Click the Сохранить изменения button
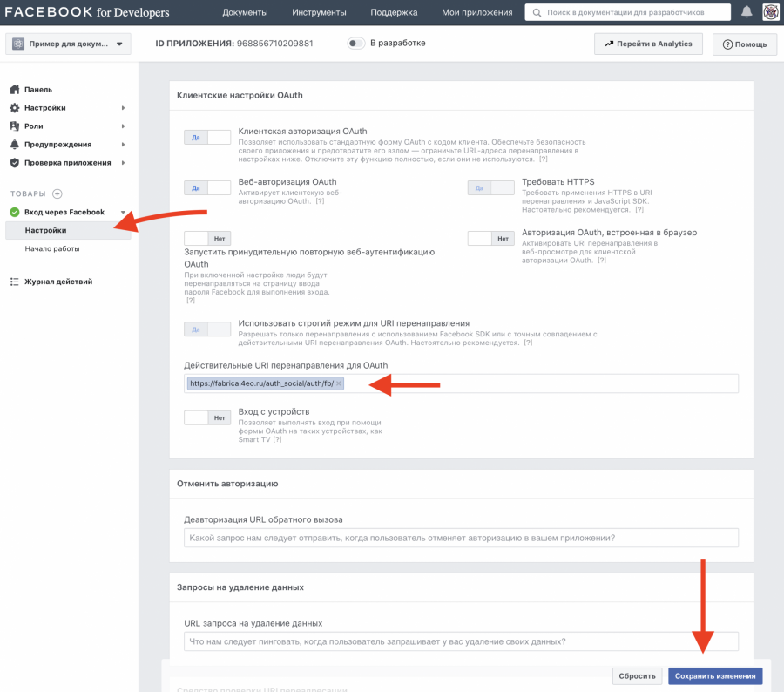784x692 pixels. click(x=715, y=675)
